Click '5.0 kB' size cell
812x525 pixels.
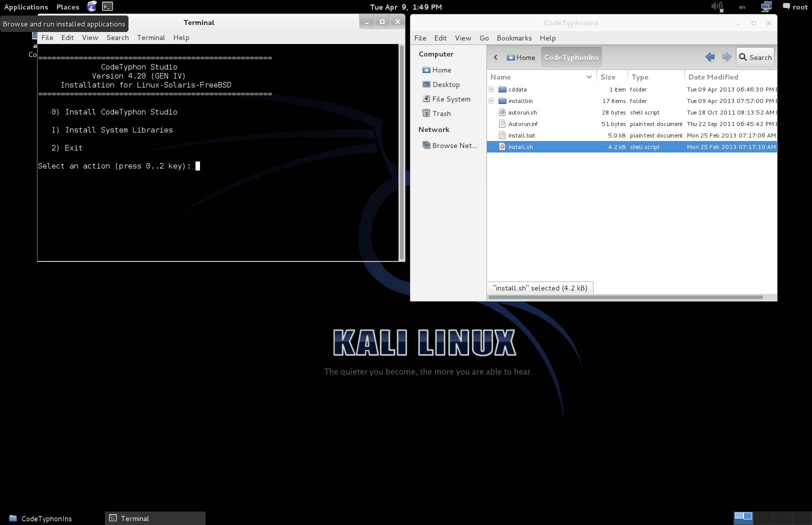click(616, 135)
